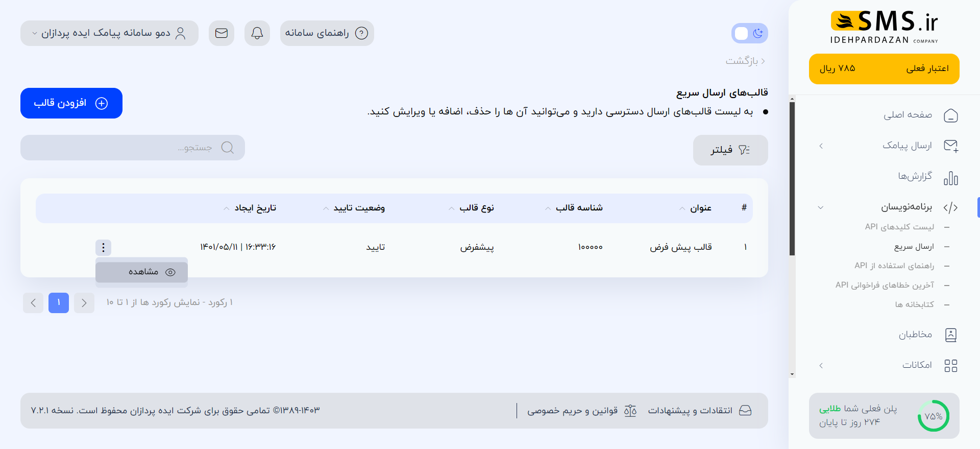Open the فیلتر filter button
The height and width of the screenshot is (449, 980).
(x=730, y=150)
